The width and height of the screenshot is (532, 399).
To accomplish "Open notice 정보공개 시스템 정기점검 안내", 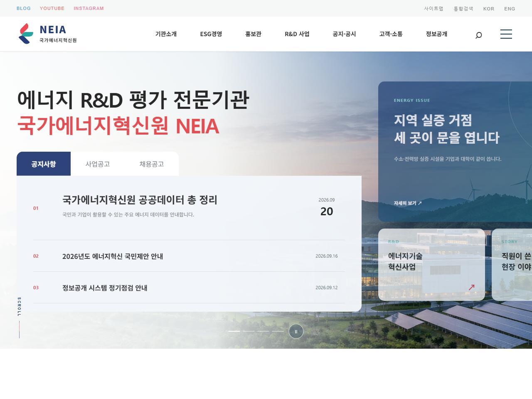I will pyautogui.click(x=105, y=288).
